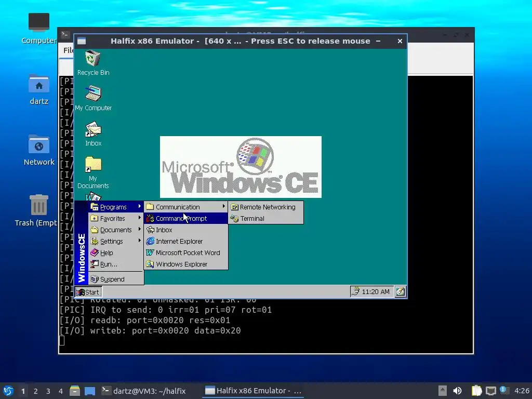The image size is (532, 399).
Task: Open Remote Networking from Communication submenu
Action: coord(265,207)
